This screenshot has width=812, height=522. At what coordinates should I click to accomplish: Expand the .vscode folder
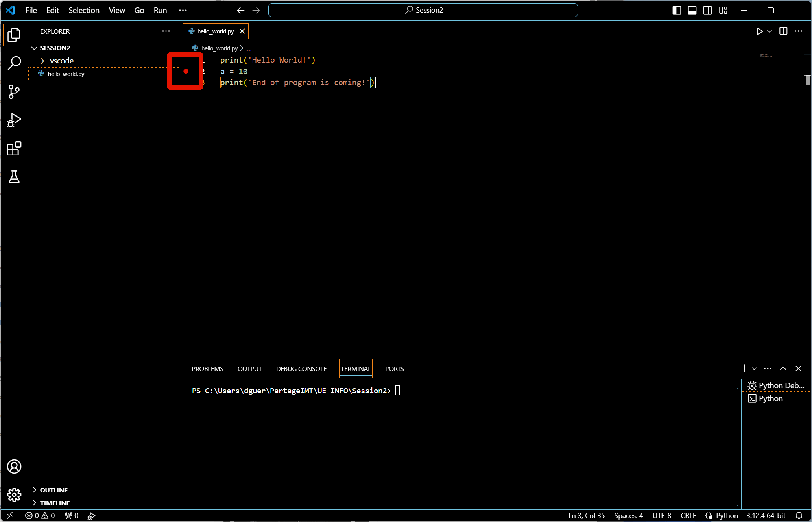[x=61, y=61]
